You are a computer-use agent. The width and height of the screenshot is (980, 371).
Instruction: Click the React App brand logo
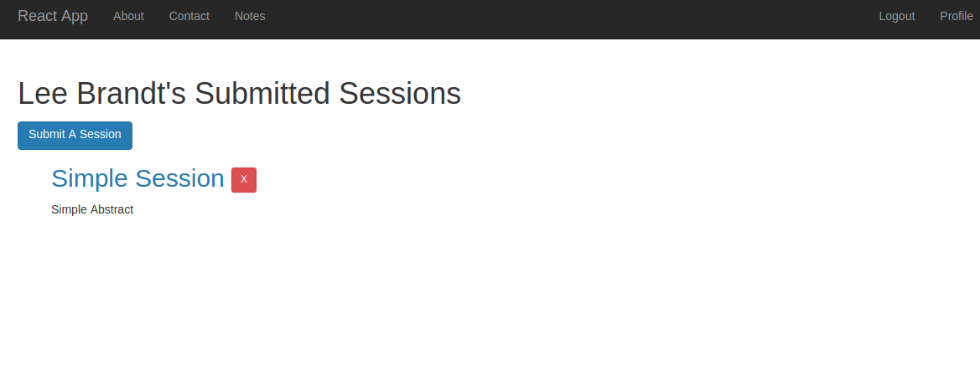pyautogui.click(x=53, y=16)
